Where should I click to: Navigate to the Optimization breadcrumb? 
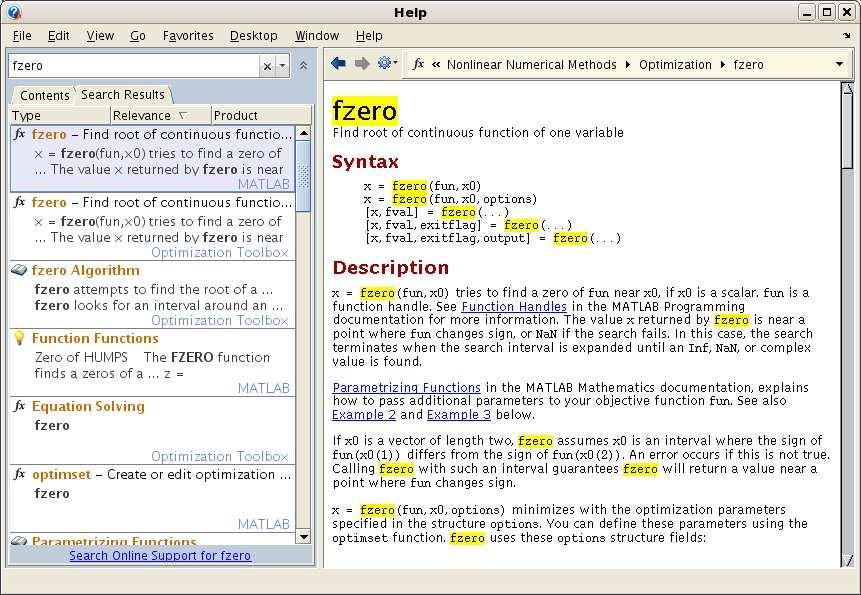click(x=675, y=65)
